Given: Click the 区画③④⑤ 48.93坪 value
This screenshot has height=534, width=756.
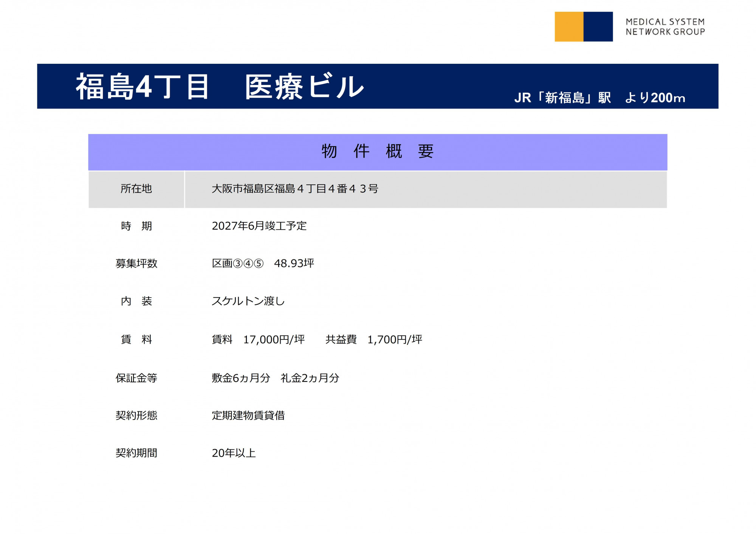Looking at the screenshot, I should (x=263, y=263).
